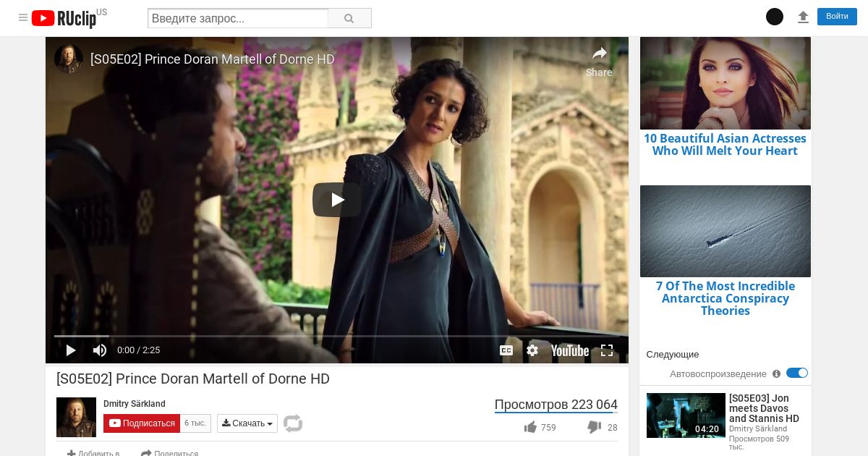Open the 10 Beautiful Asian Actresses headline link
This screenshot has width=868, height=456.
tap(725, 145)
